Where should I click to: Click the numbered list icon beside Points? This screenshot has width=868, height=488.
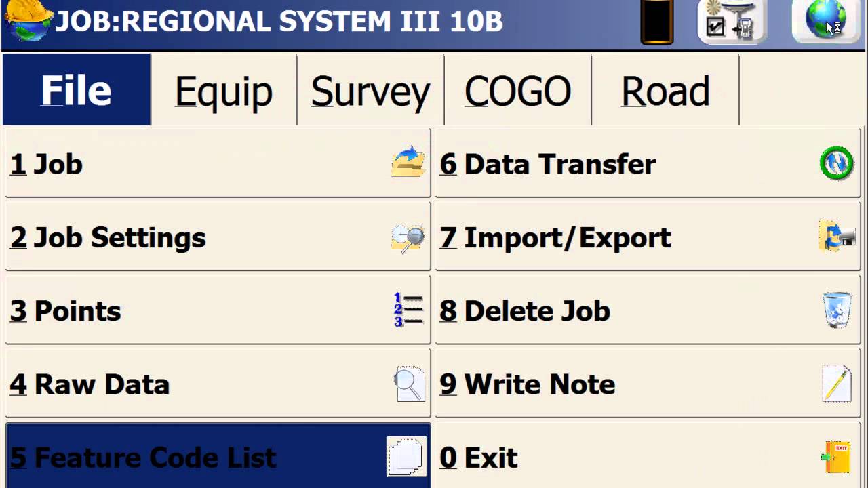408,310
